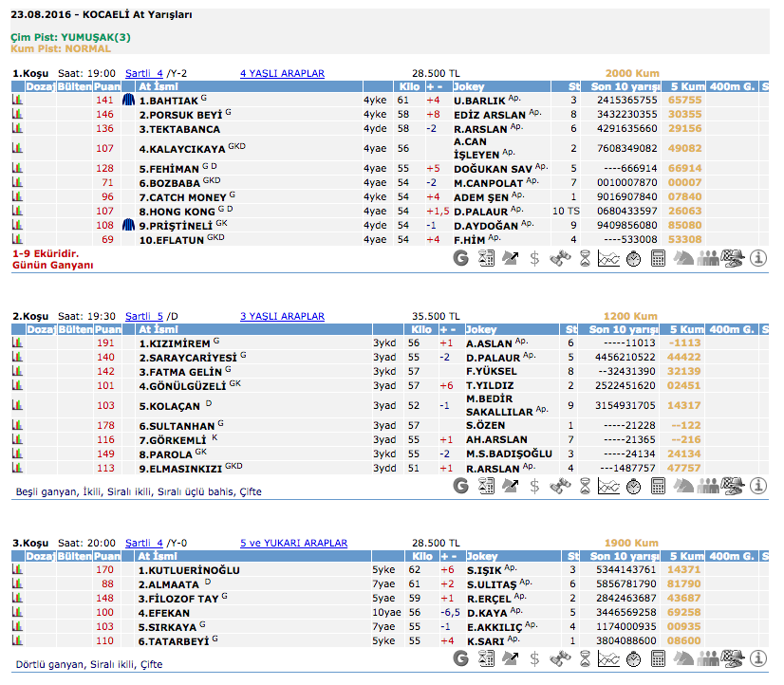This screenshot has width=784, height=685.
Task: Click the checkered flag icon under race 2
Action: point(733,485)
